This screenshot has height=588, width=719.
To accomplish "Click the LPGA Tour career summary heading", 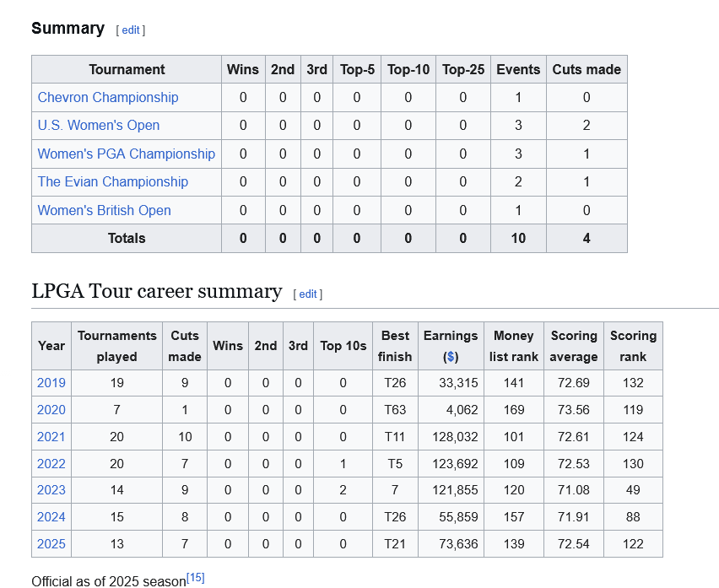I will tap(157, 292).
